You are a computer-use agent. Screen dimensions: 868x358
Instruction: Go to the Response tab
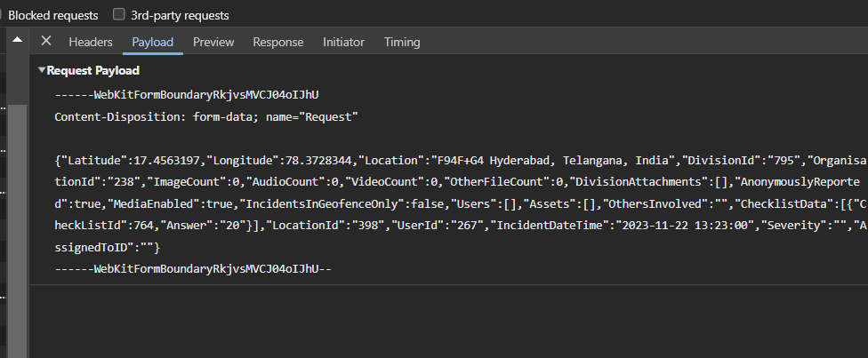277,42
